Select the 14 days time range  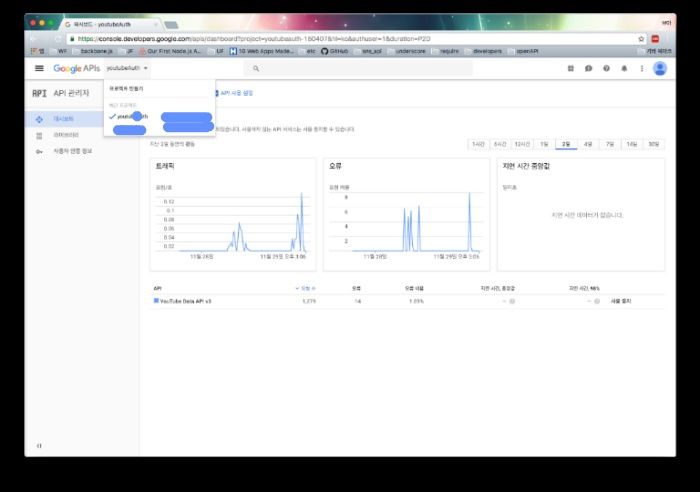[x=632, y=144]
